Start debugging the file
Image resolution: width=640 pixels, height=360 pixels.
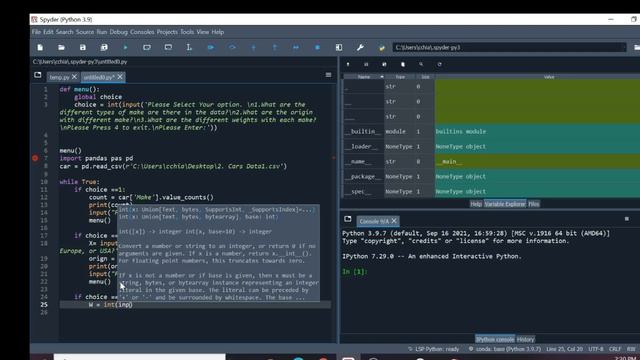coord(211,47)
